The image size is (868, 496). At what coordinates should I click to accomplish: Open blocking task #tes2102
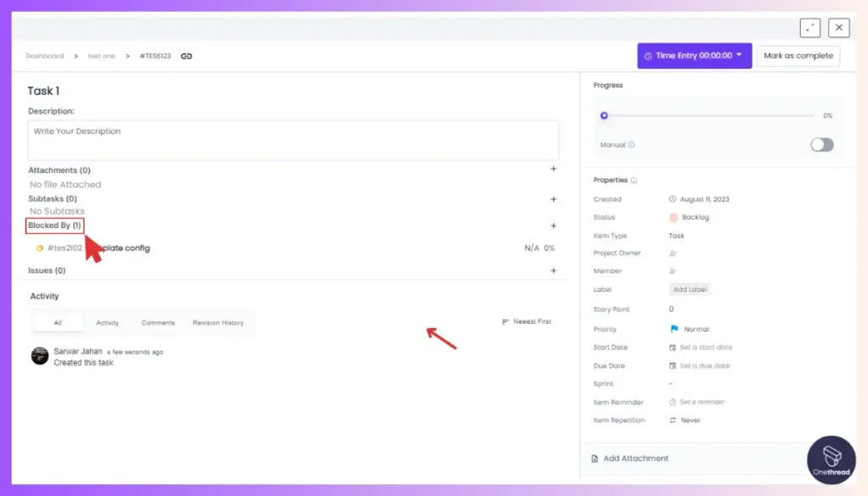click(x=64, y=248)
